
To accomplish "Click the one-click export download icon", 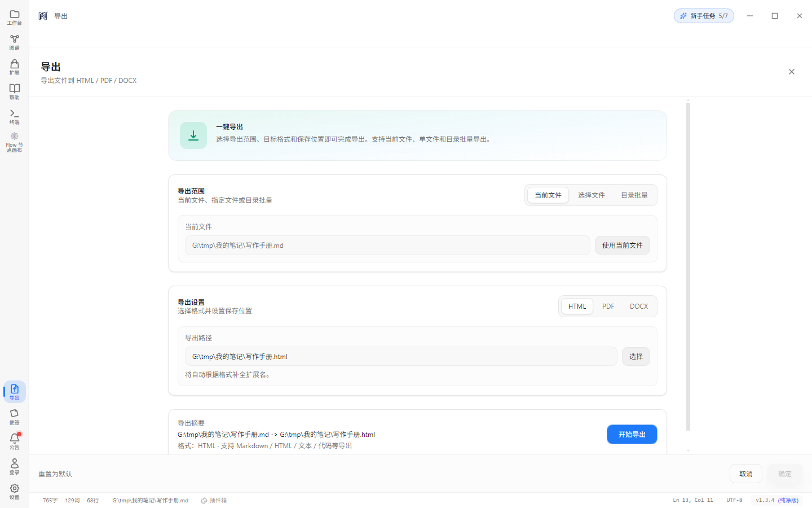I will click(193, 135).
